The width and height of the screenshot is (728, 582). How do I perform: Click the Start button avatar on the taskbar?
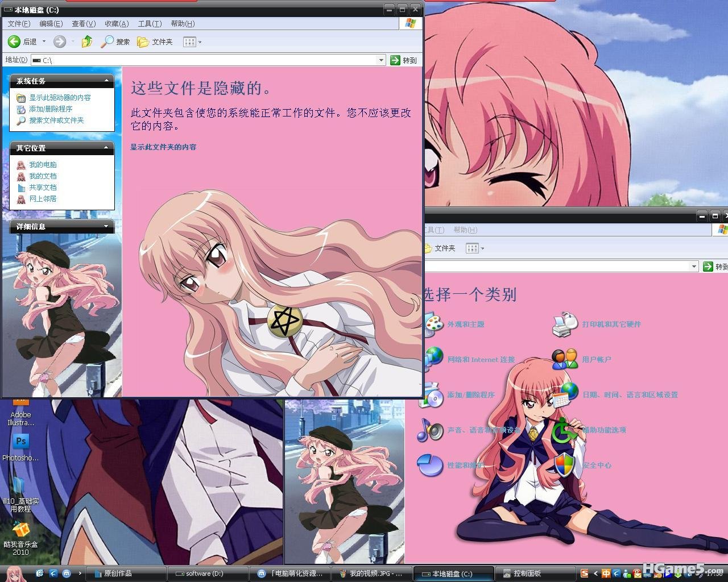[14, 573]
